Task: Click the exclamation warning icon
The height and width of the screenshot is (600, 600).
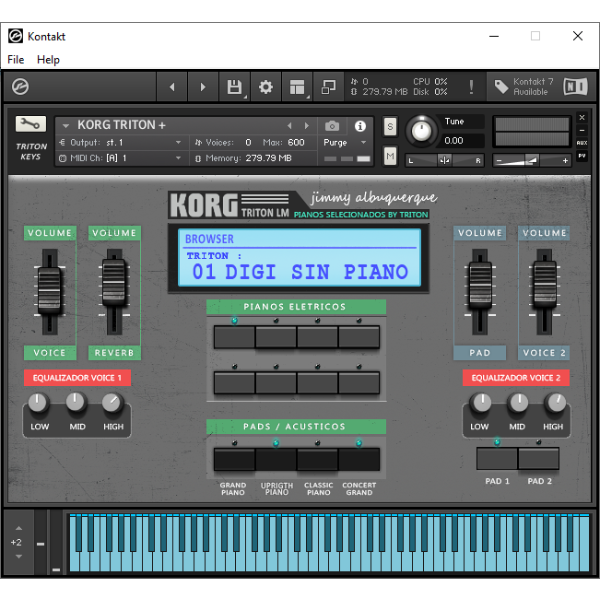Action: (x=471, y=87)
